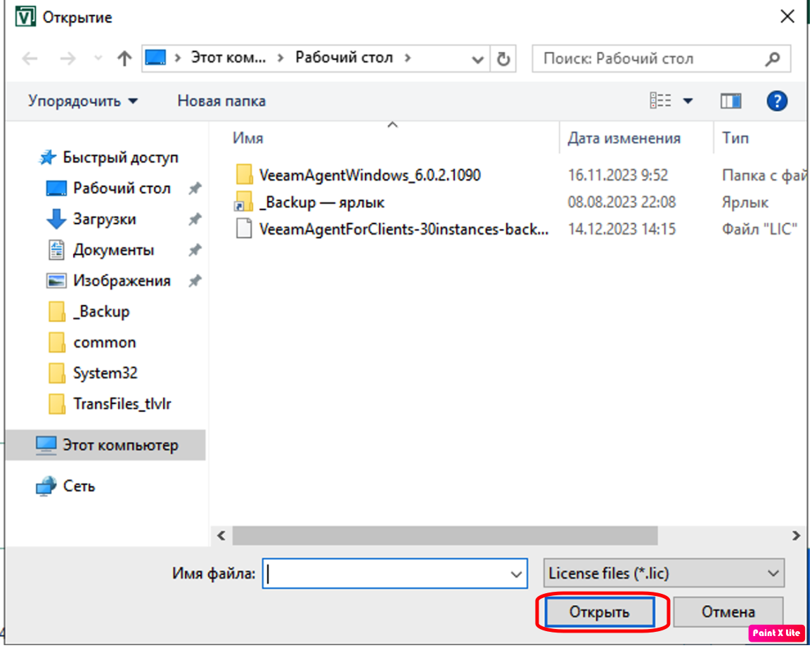Viewport: 812px width, 648px height.
Task: Click pin icon next to Загрузки
Action: pyautogui.click(x=195, y=219)
